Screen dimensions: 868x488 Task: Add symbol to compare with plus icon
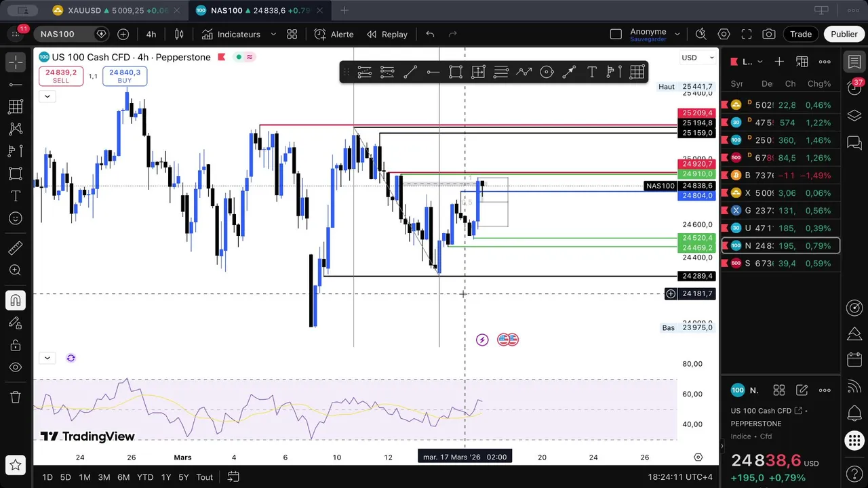pyautogui.click(x=123, y=34)
